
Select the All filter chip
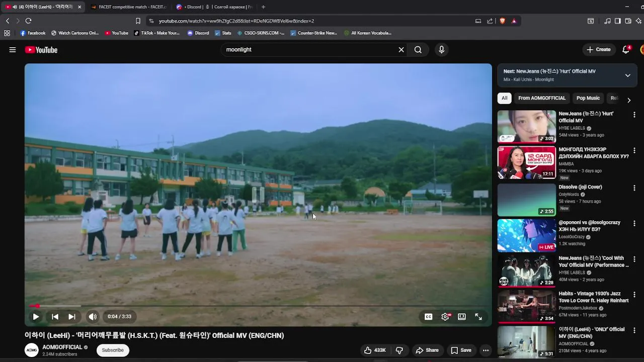[504, 98]
